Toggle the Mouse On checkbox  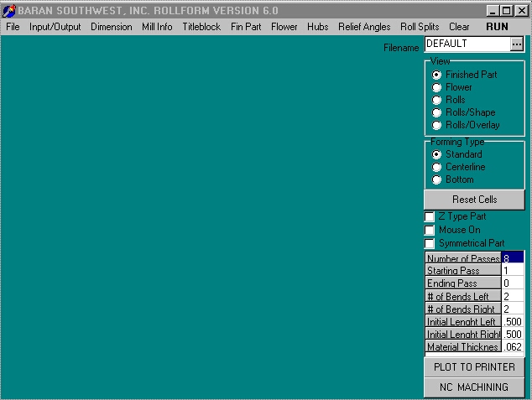(x=430, y=230)
